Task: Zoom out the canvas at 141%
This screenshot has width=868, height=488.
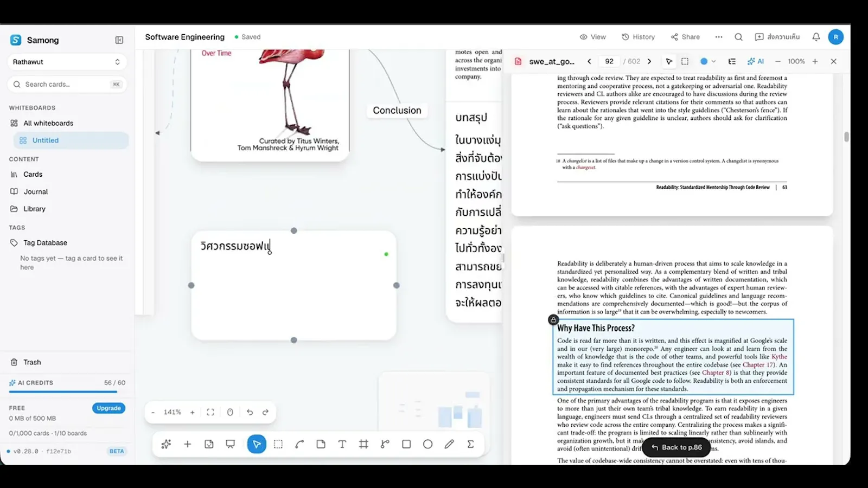Action: pyautogui.click(x=153, y=412)
